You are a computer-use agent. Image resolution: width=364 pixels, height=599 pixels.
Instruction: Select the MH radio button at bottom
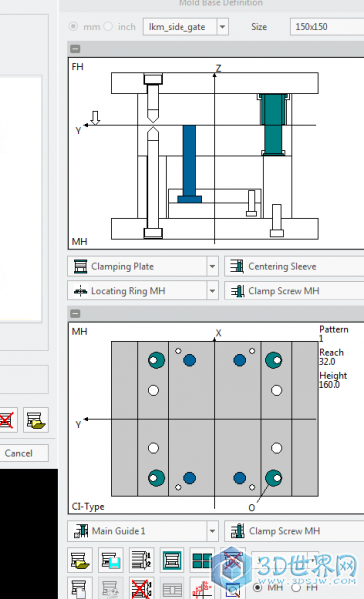click(x=258, y=587)
